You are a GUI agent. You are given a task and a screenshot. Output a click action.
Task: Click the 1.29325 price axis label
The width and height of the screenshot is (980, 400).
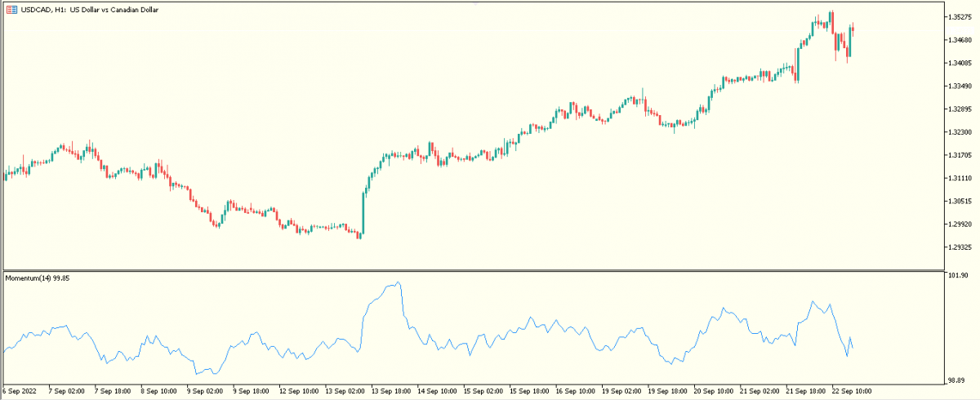tap(960, 247)
